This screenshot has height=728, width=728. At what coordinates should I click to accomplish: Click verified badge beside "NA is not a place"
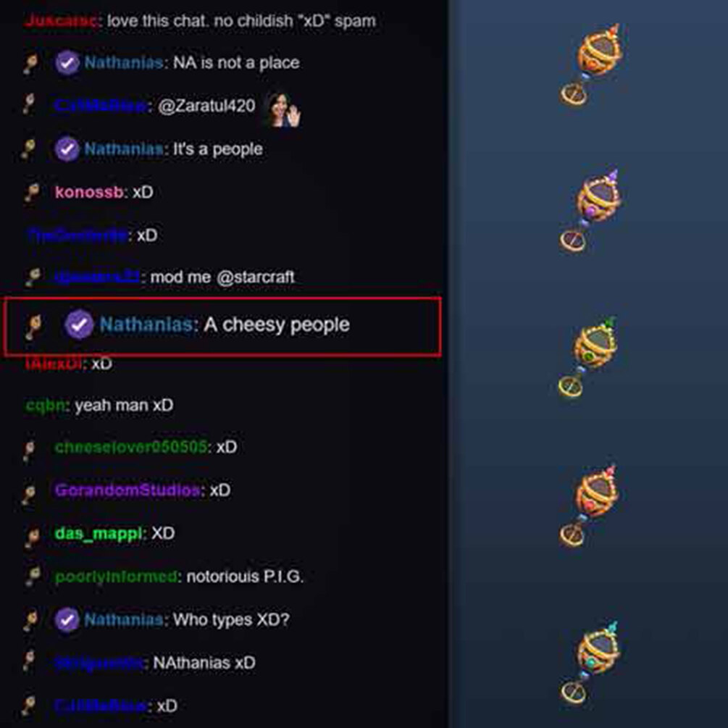click(x=67, y=63)
